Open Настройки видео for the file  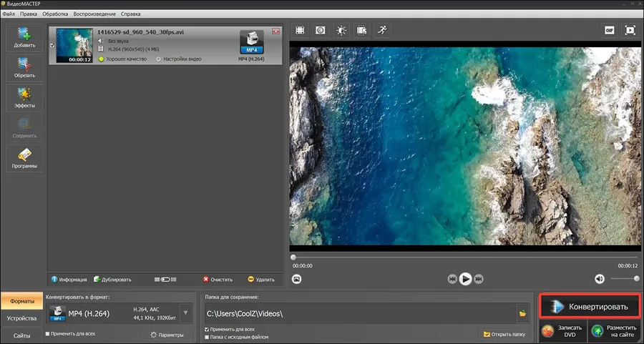coord(179,59)
